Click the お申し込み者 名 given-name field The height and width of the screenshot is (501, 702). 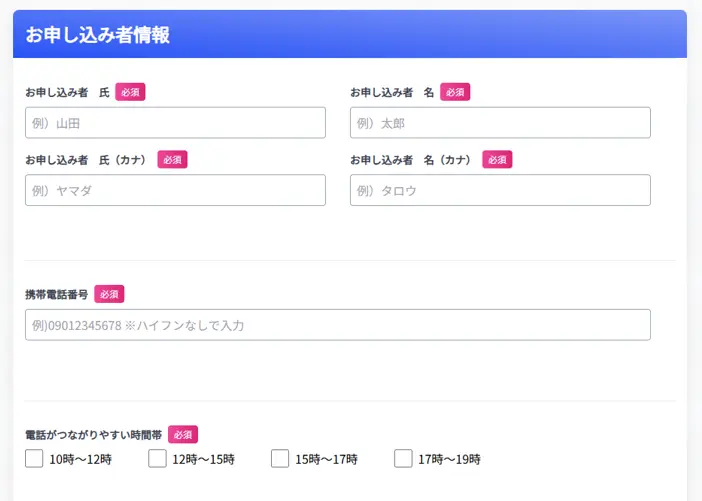coord(500,123)
